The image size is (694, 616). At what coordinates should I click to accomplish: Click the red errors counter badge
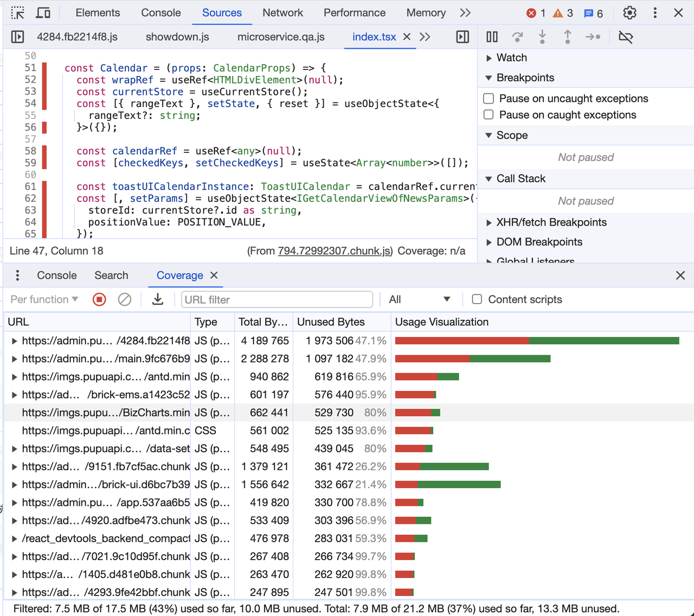click(536, 13)
